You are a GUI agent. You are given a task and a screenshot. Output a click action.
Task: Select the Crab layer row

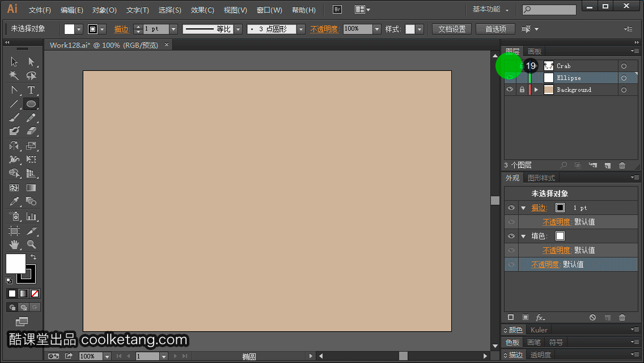pos(571,66)
